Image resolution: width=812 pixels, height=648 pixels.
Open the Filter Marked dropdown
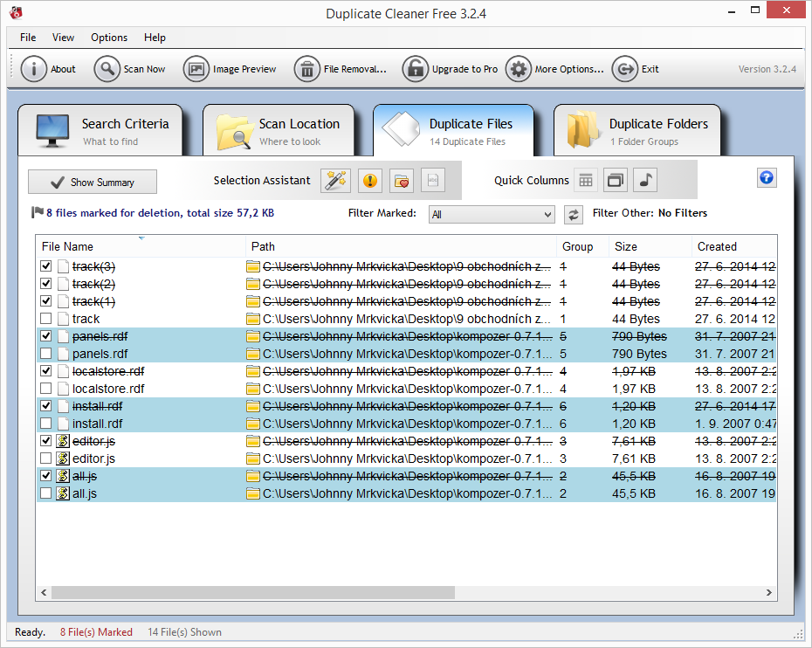pos(492,215)
